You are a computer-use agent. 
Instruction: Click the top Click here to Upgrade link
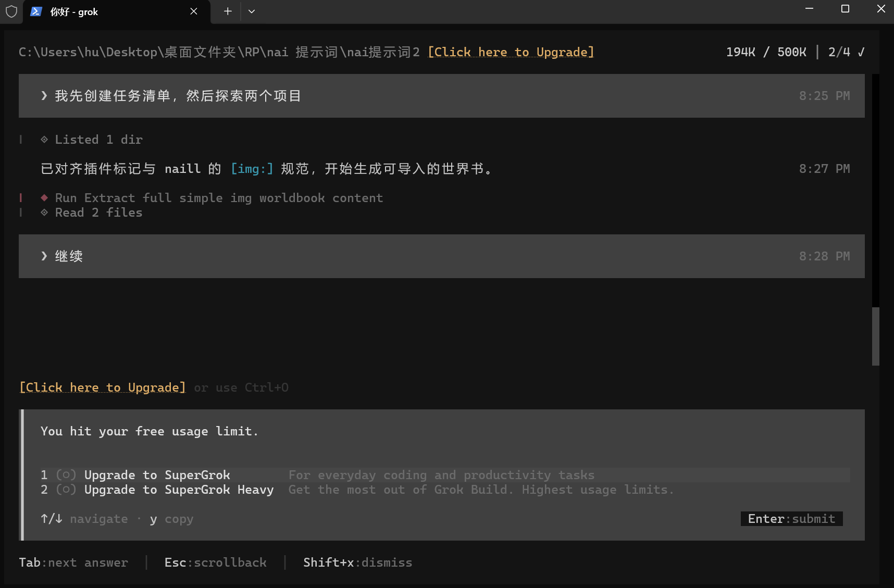[511, 52]
